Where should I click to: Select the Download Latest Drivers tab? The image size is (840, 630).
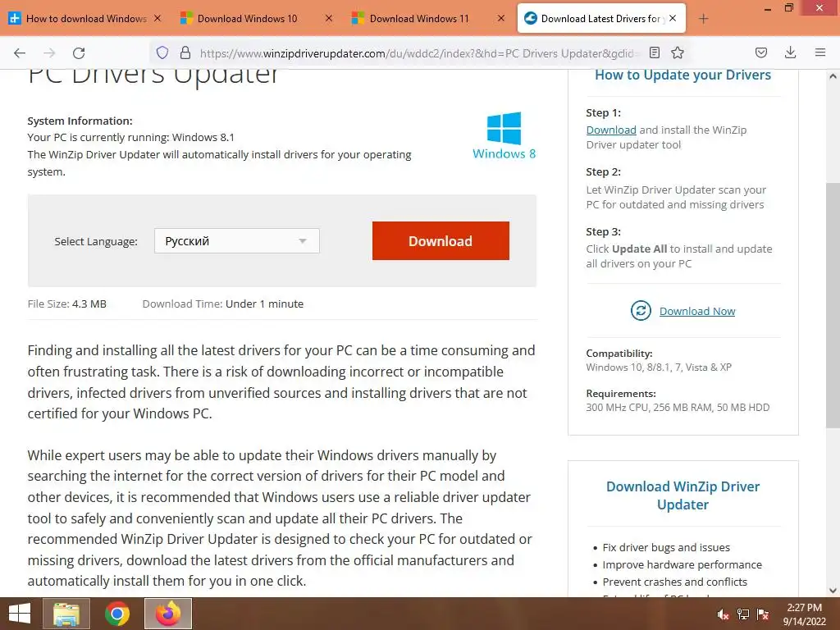601,19
